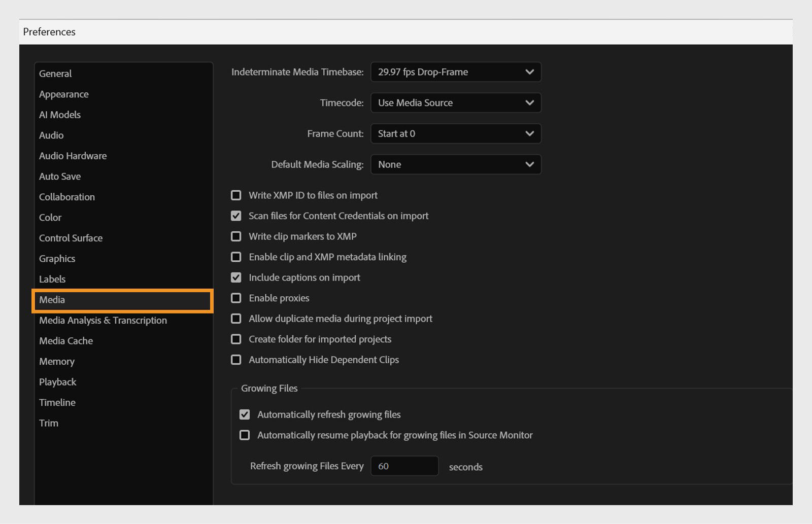This screenshot has width=812, height=524.
Task: Open the Media Cache settings
Action: 65,340
